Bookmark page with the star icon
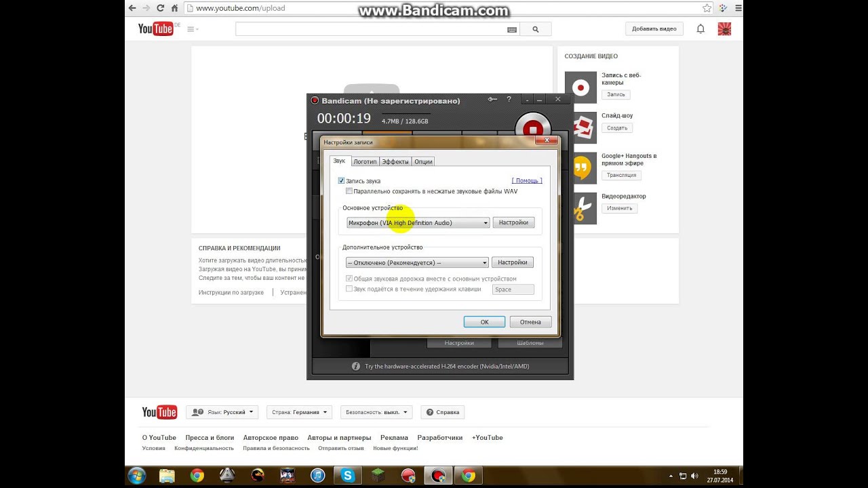The height and width of the screenshot is (488, 868). coord(707,8)
